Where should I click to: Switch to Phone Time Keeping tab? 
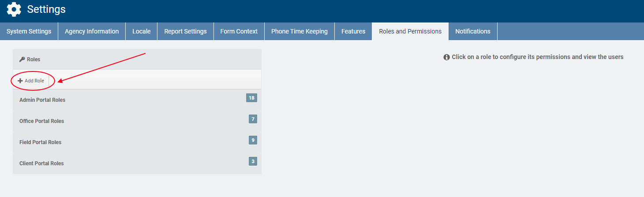point(299,31)
